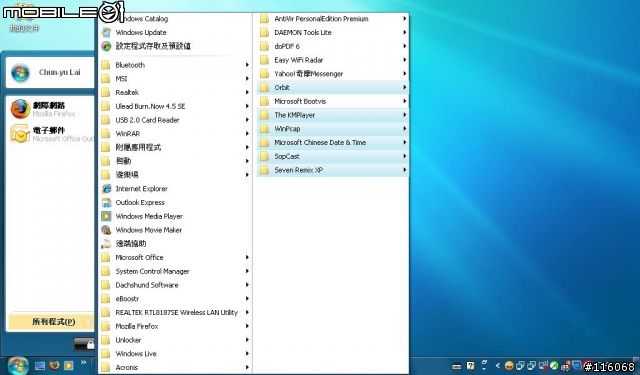
Task: Open the Easy WiFi Radar entry
Action: [x=333, y=60]
